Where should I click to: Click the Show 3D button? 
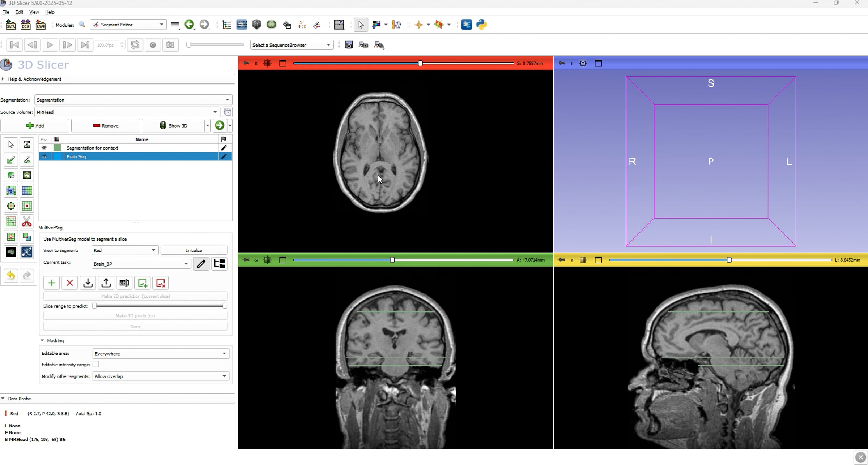[x=173, y=126]
